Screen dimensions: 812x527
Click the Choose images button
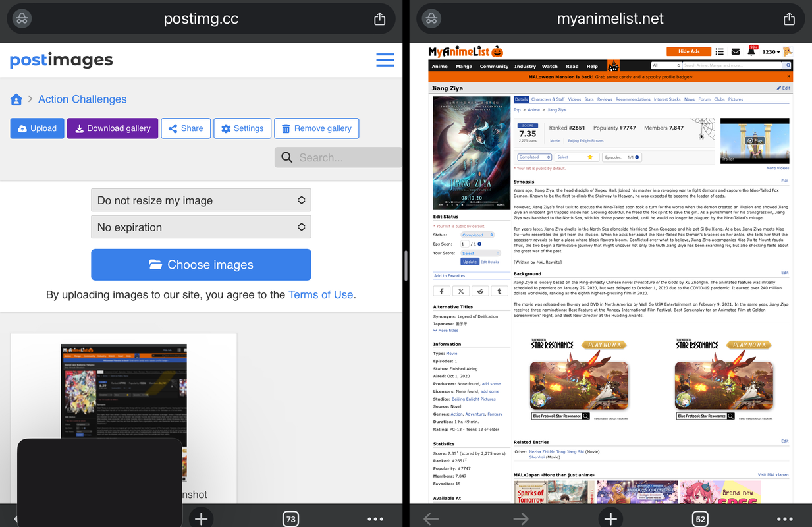201,265
